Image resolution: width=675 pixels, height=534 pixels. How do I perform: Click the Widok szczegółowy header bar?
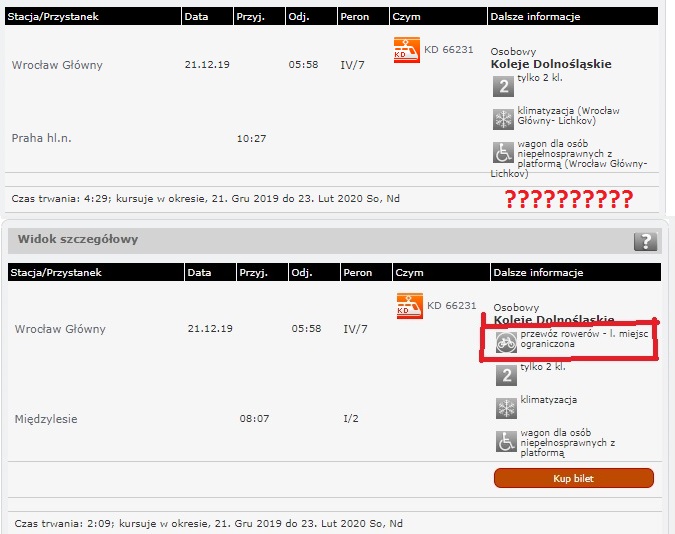click(334, 241)
